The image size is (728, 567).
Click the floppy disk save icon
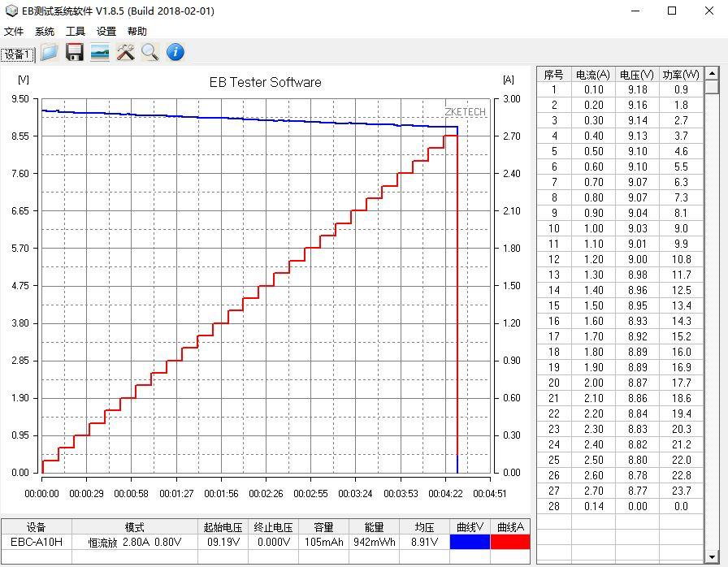[75, 53]
